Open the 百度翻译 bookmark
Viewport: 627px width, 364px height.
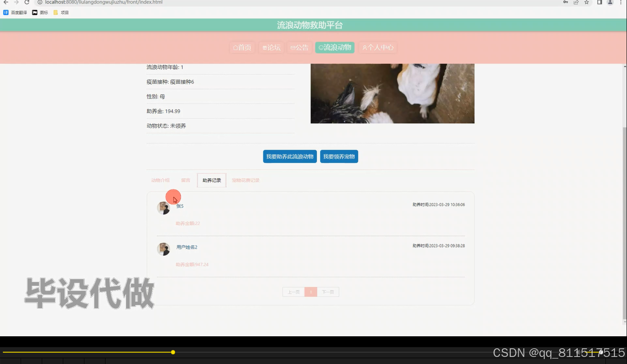point(15,12)
